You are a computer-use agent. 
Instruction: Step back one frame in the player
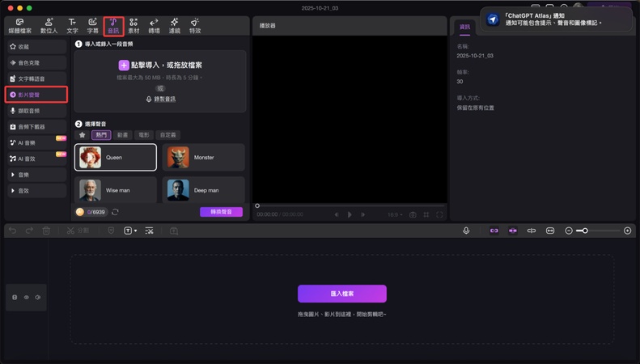pyautogui.click(x=337, y=214)
